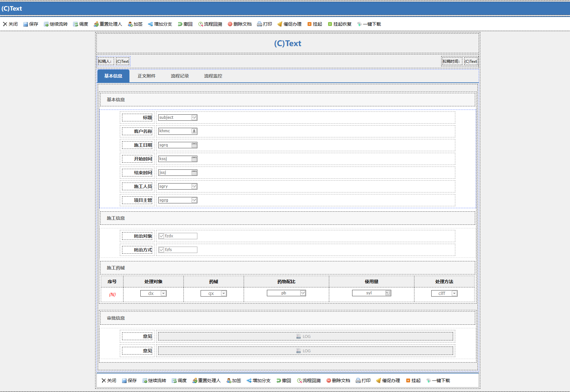Expand the clff dropdown under 处理方法
Image resolution: width=570 pixels, height=392 pixels.
click(x=454, y=293)
